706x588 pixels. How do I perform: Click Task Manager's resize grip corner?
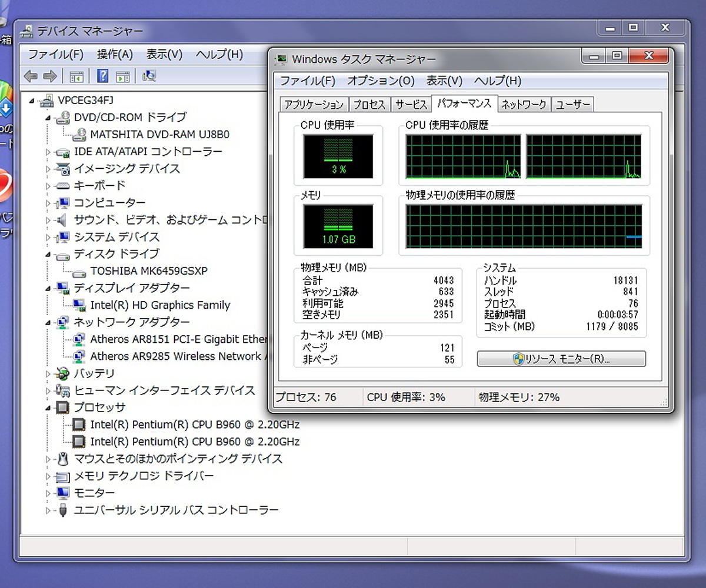point(664,403)
